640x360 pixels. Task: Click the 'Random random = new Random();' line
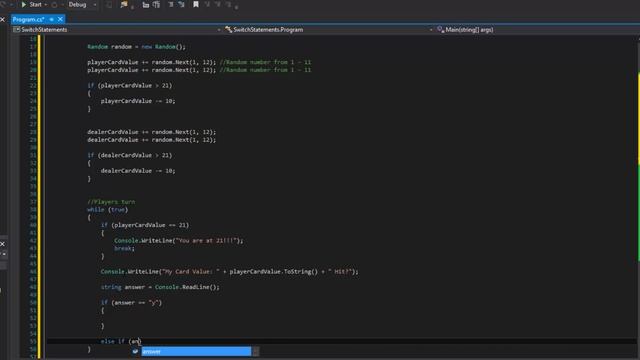click(x=136, y=47)
